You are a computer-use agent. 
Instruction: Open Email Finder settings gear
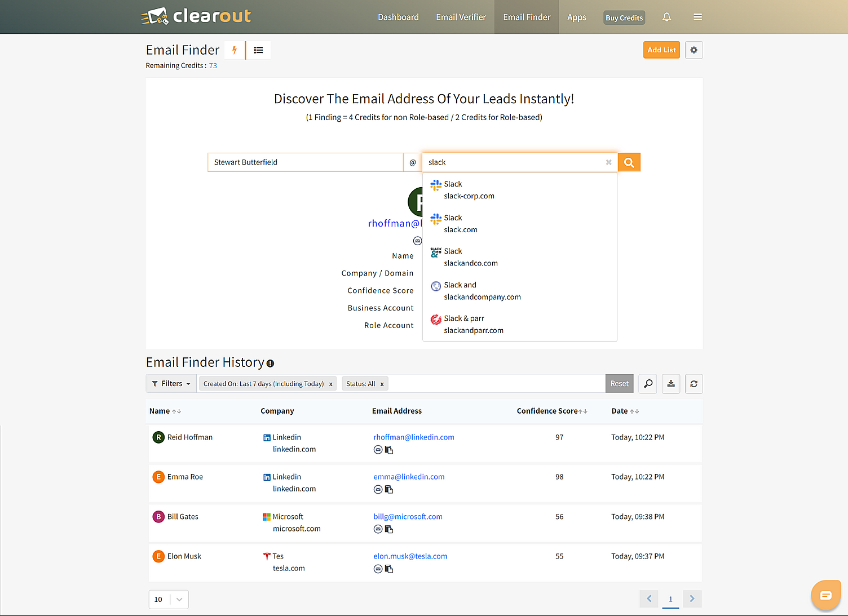694,50
